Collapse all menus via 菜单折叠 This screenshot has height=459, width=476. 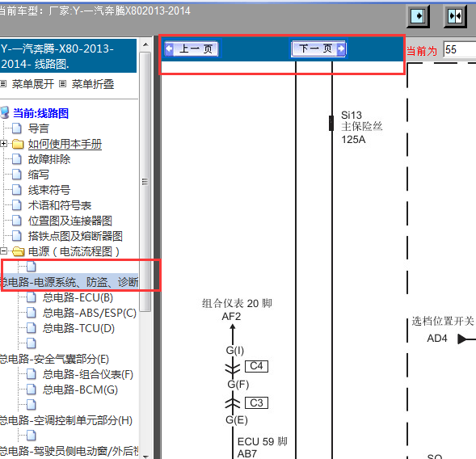93,84
